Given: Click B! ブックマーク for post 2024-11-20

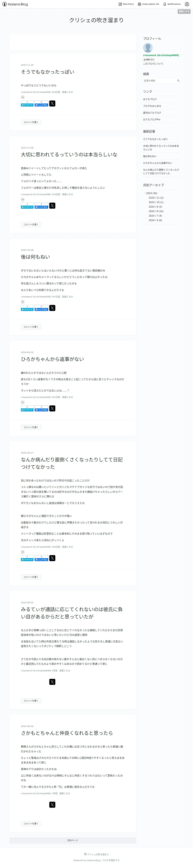Looking at the screenshot, I should 27,105.
